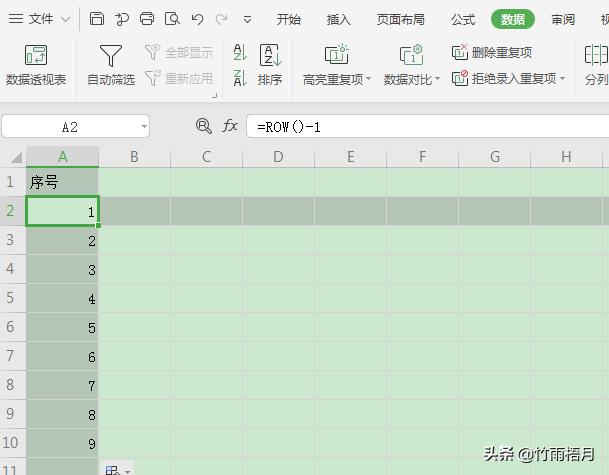This screenshot has width=609, height=475.
Task: Select column H header
Action: click(566, 157)
